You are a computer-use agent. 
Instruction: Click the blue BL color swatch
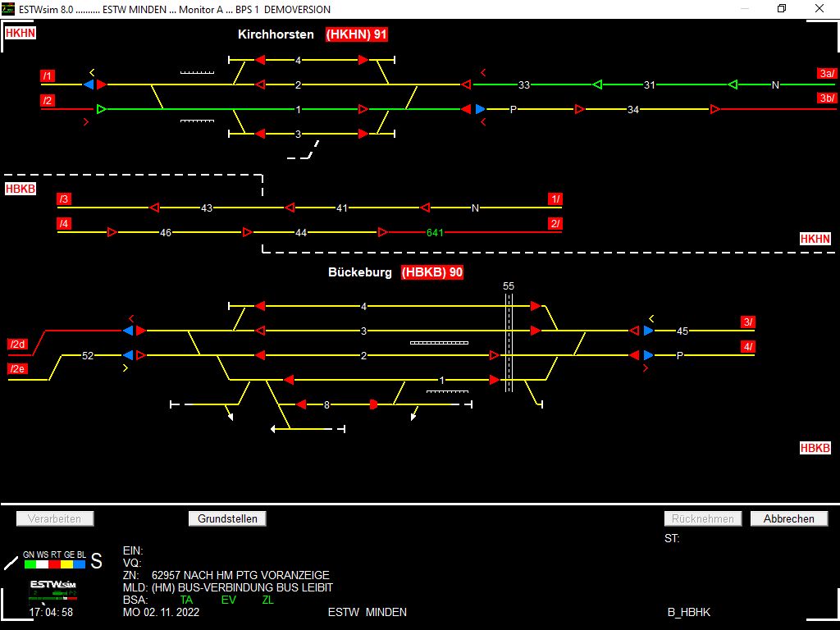click(x=80, y=564)
